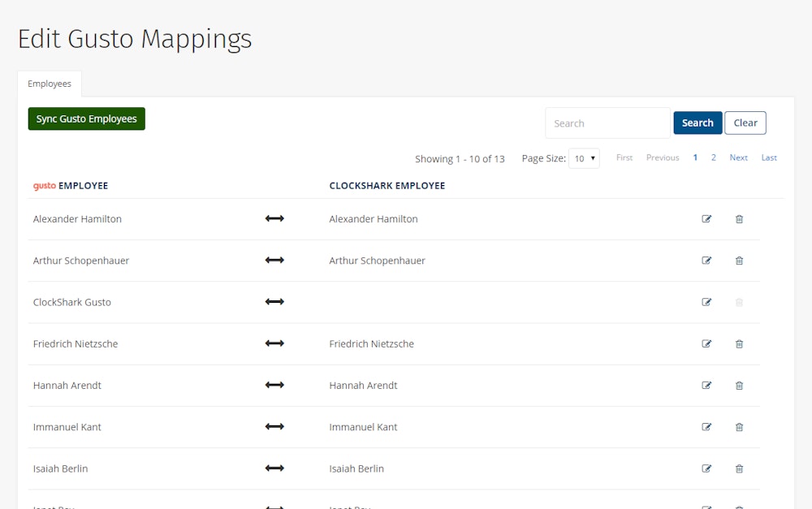
Task: Open the Page Size dropdown
Action: pos(584,158)
